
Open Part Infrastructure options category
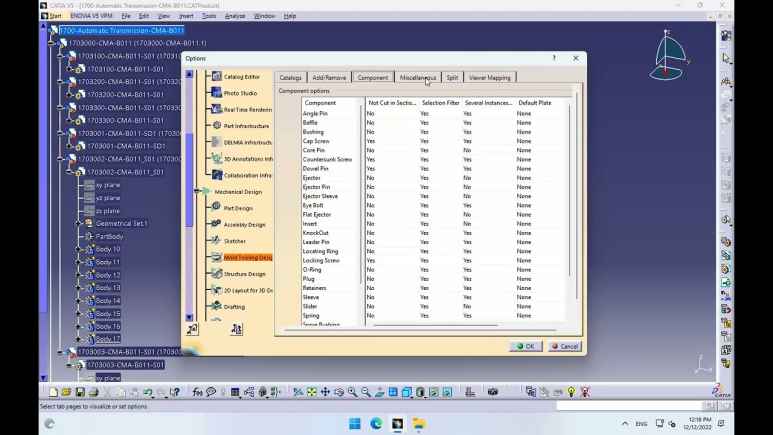pos(246,126)
